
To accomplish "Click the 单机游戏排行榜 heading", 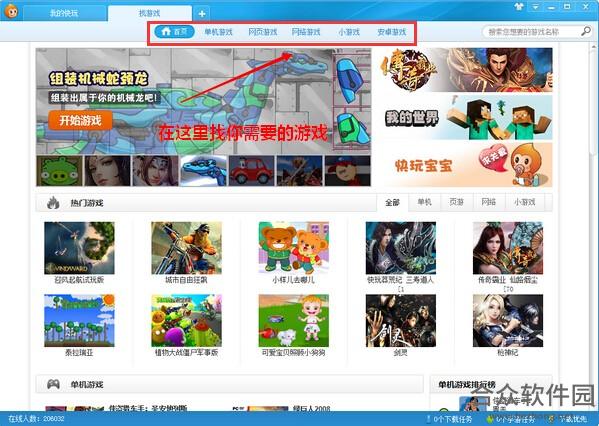I will tap(467, 385).
